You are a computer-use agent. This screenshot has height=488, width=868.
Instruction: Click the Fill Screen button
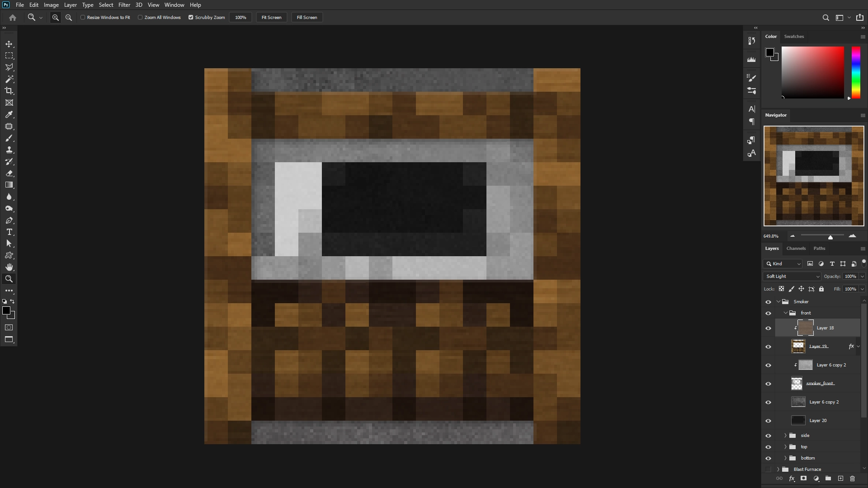[307, 17]
